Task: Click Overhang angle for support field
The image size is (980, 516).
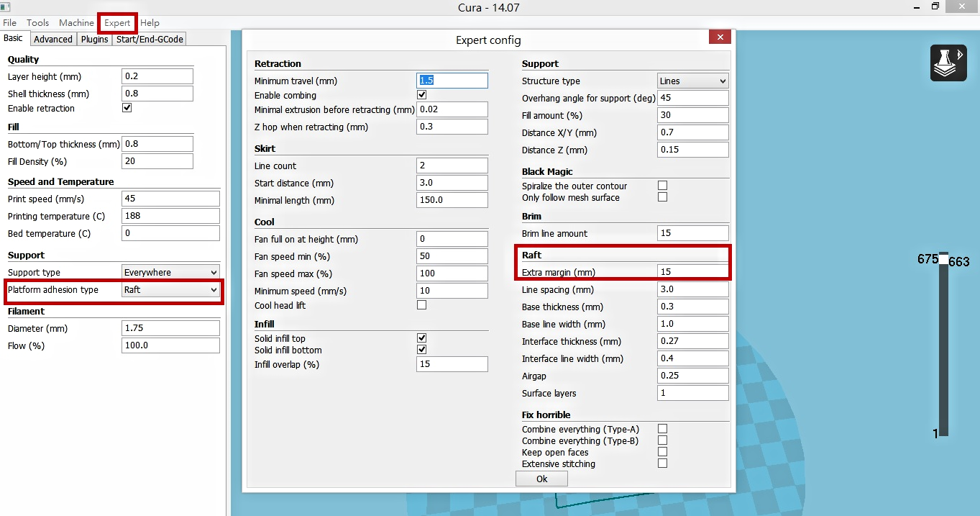Action: (693, 98)
